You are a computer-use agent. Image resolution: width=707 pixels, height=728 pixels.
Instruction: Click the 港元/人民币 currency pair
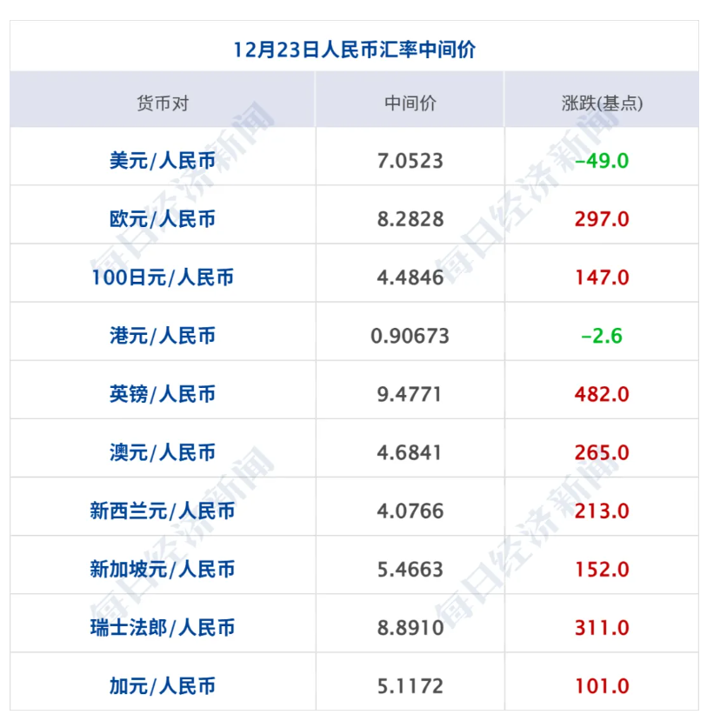pyautogui.click(x=162, y=335)
